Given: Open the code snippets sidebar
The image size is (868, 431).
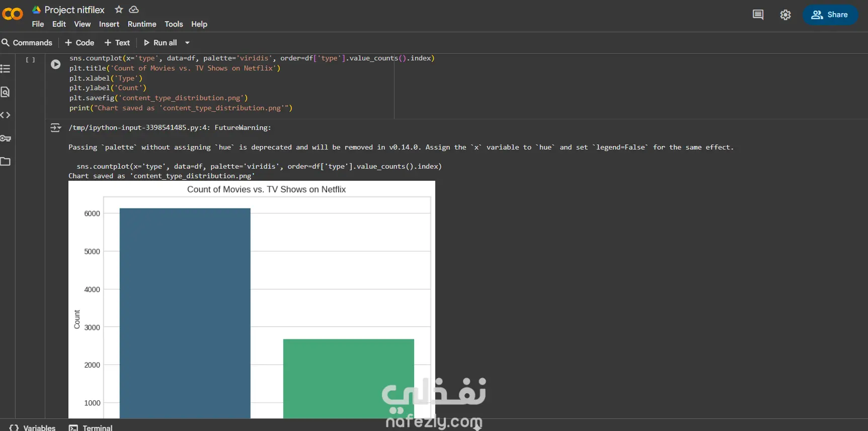Looking at the screenshot, I should tap(6, 115).
